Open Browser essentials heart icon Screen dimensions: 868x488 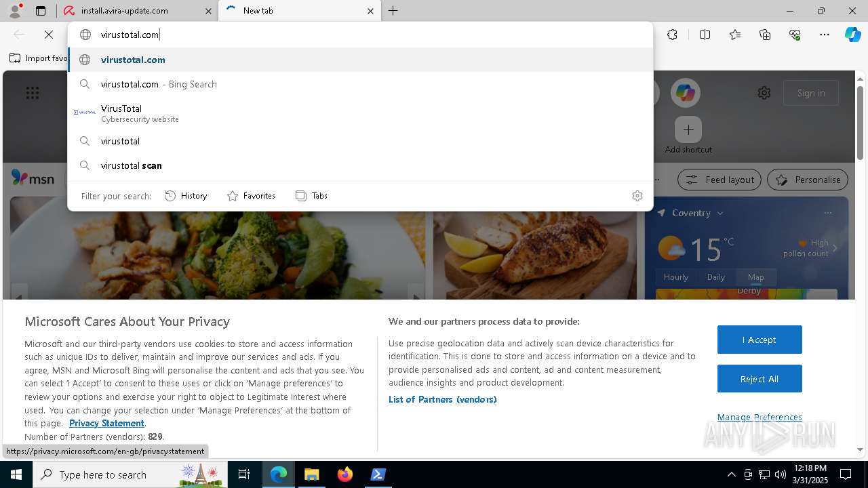click(x=795, y=35)
